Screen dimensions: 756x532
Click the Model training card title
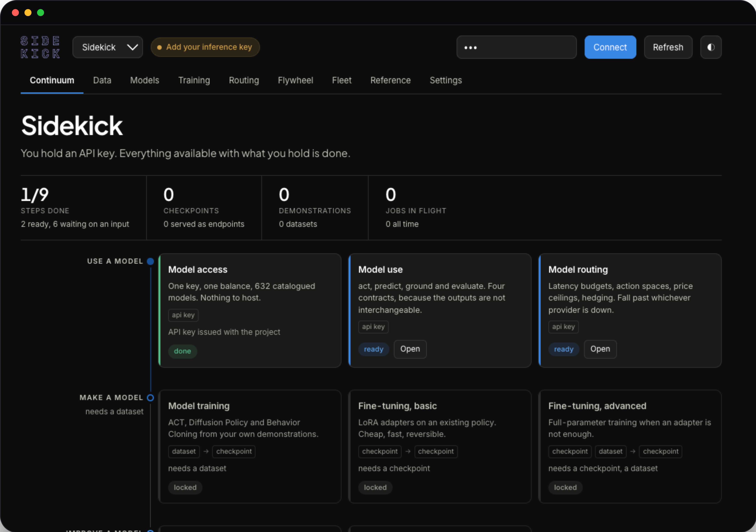[199, 406]
